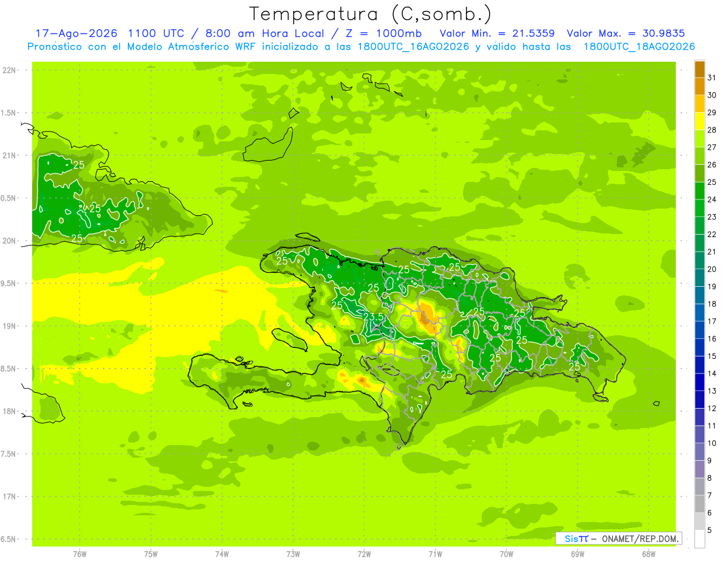Viewport: 728px width, 562px height.
Task: Click the 68W longitude axis label
Action: tap(648, 554)
